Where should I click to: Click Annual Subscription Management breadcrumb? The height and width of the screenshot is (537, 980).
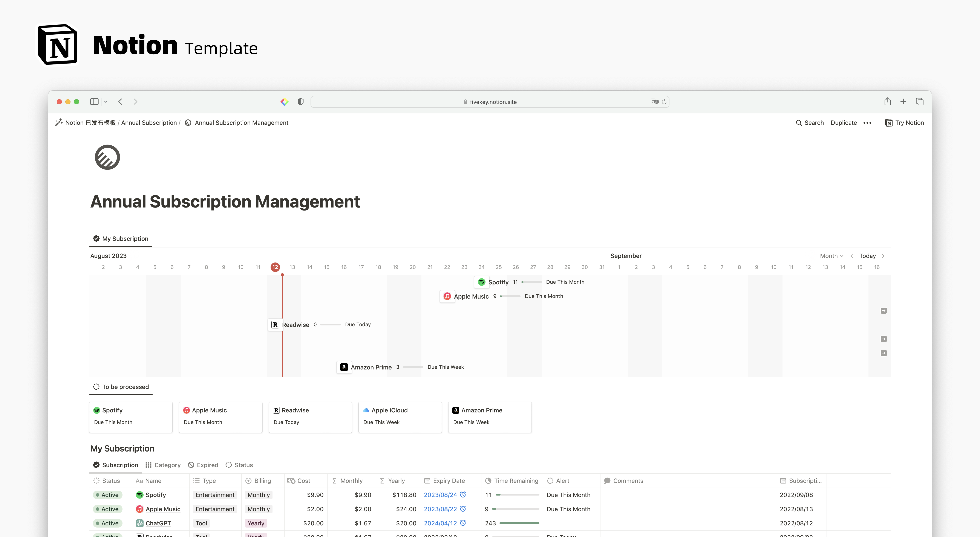237,122
